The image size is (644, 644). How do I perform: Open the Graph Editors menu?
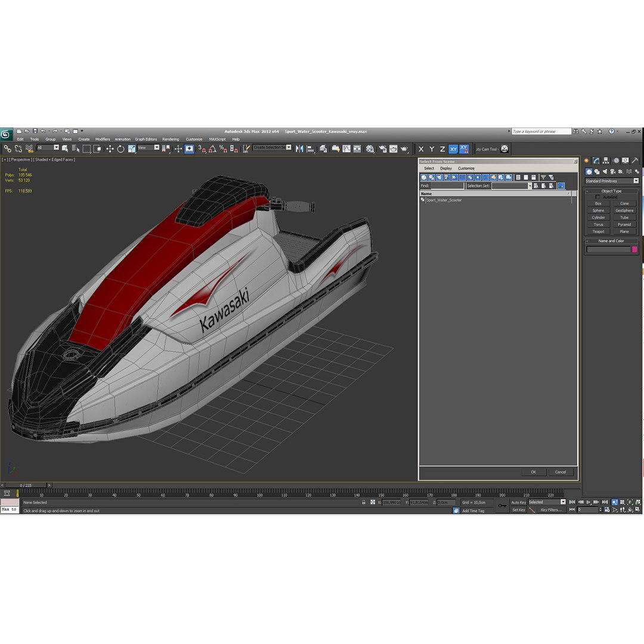tap(146, 139)
